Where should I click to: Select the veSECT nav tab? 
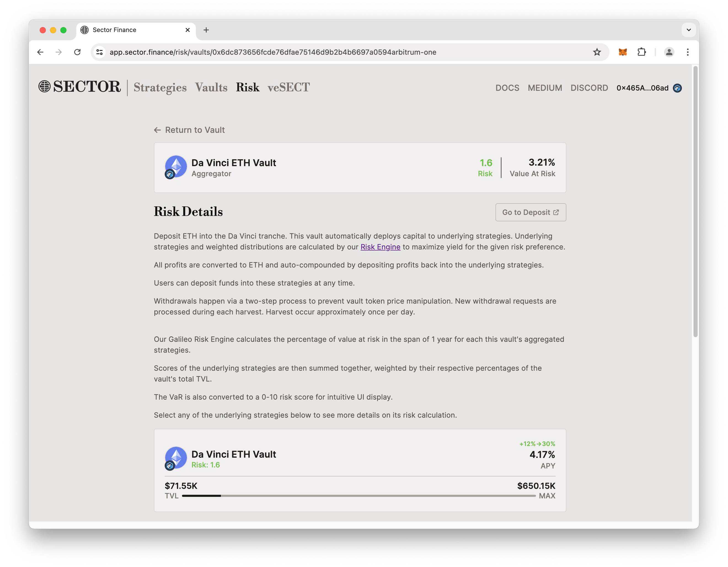click(288, 87)
